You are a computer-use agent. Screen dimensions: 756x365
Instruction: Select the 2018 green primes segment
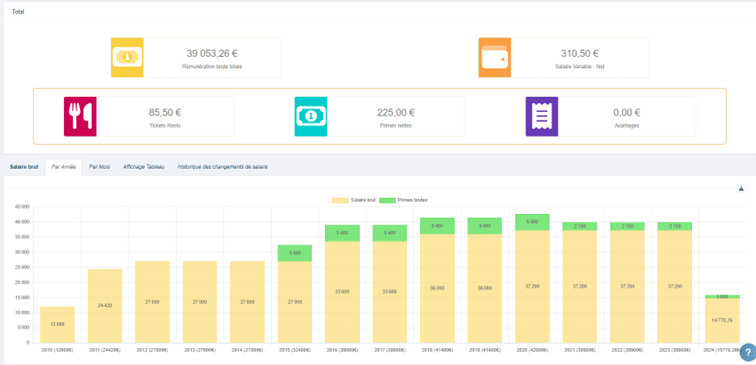[x=437, y=226]
